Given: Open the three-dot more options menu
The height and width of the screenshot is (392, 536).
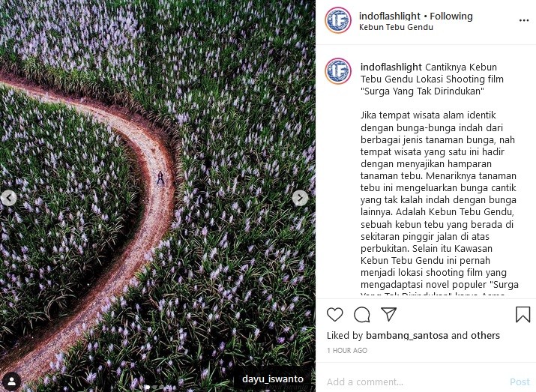Looking at the screenshot, I should [524, 20].
